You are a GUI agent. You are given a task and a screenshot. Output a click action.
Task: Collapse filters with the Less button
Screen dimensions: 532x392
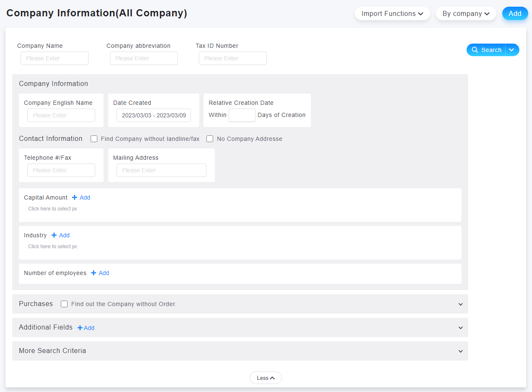click(266, 378)
